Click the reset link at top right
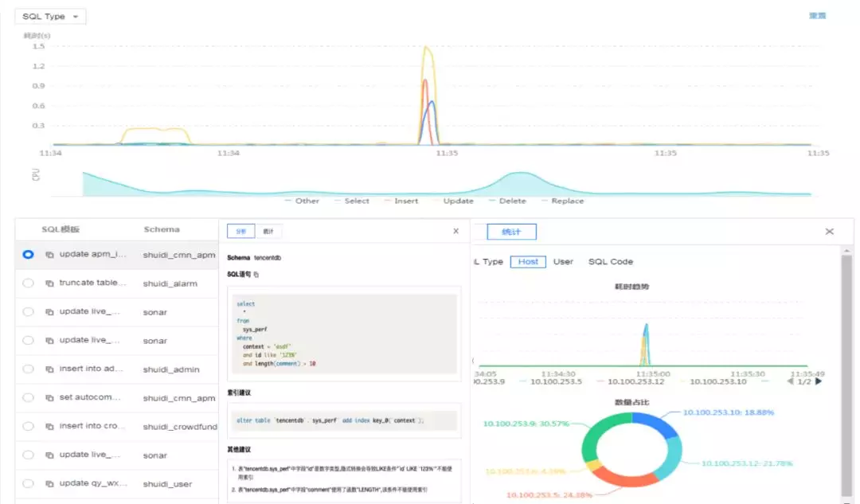Viewport: 860px width, 504px height. click(817, 16)
